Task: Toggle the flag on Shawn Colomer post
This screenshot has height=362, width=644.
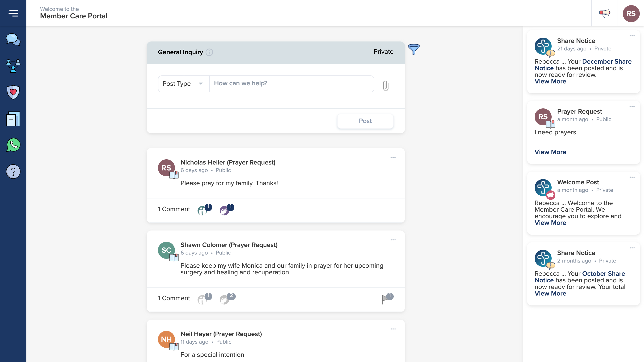Action: click(385, 299)
